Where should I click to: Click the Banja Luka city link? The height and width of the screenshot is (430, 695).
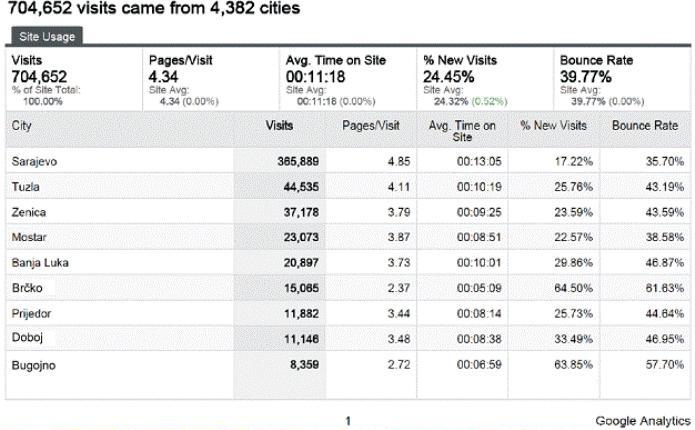click(x=39, y=263)
